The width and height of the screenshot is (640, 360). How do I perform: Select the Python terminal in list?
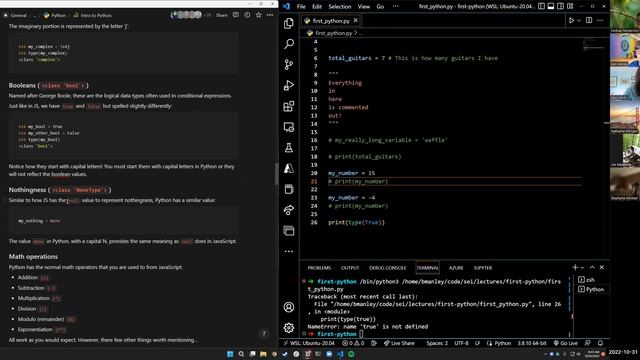[591, 289]
